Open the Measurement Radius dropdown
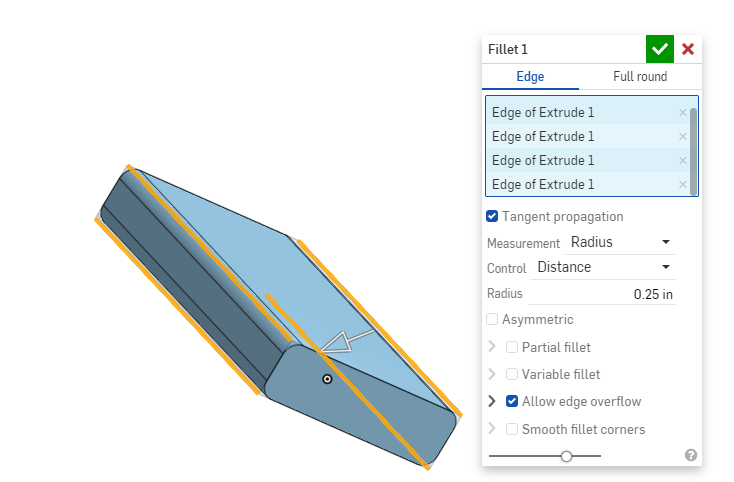The image size is (734, 482). click(x=620, y=242)
